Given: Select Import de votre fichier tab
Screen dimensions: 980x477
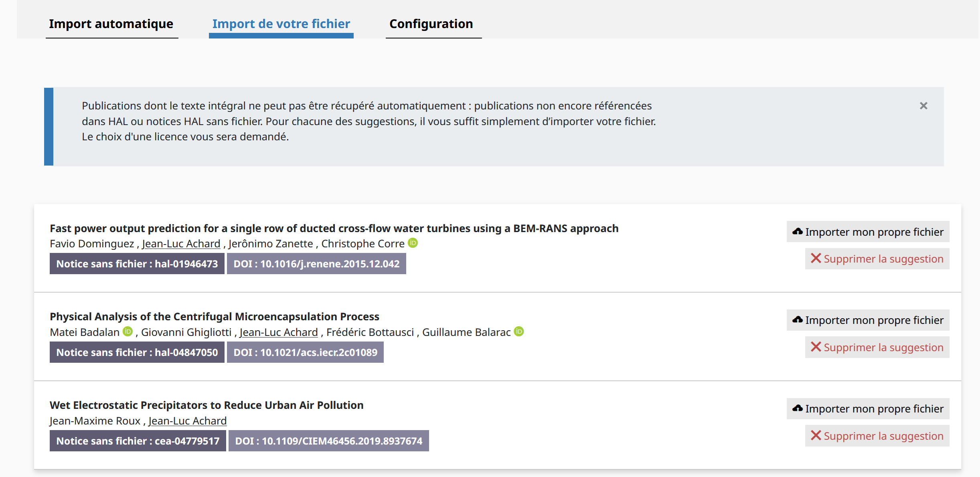Looking at the screenshot, I should click(x=281, y=24).
